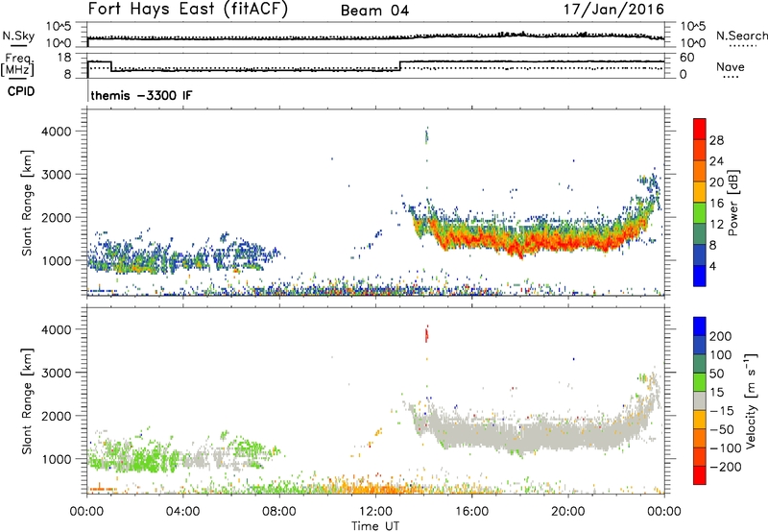This screenshot has width=768, height=532.
Task: Click the 'CPID' row label
Action: [21, 91]
